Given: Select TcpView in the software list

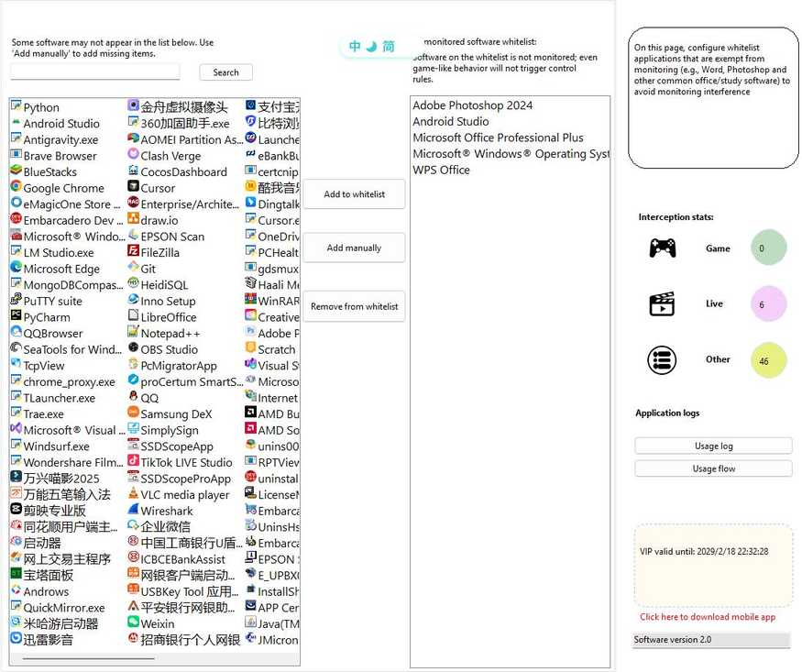Looking at the screenshot, I should tap(38, 366).
